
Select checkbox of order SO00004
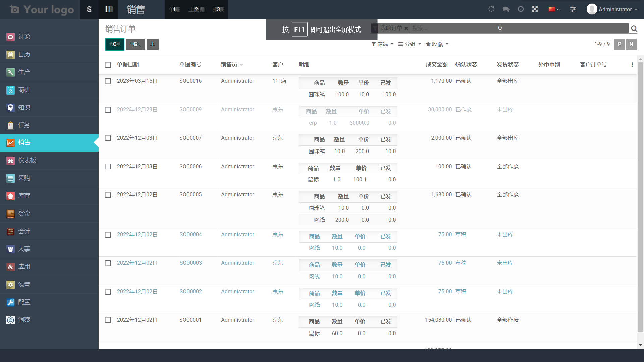[x=108, y=235]
